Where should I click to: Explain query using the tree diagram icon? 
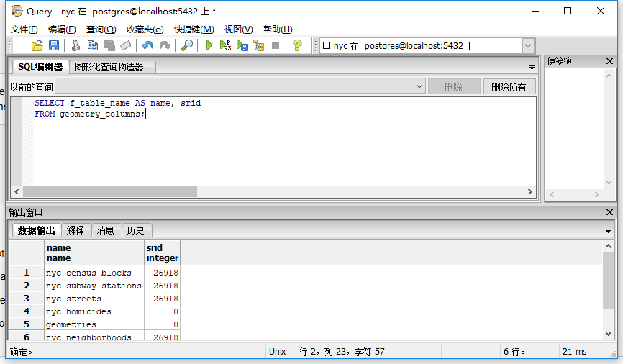259,46
